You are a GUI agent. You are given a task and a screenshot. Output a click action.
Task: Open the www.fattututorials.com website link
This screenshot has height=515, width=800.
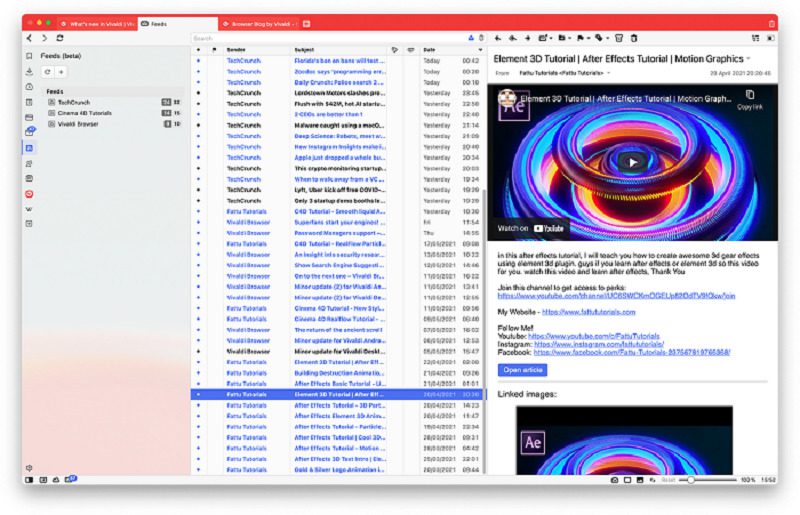coord(590,312)
